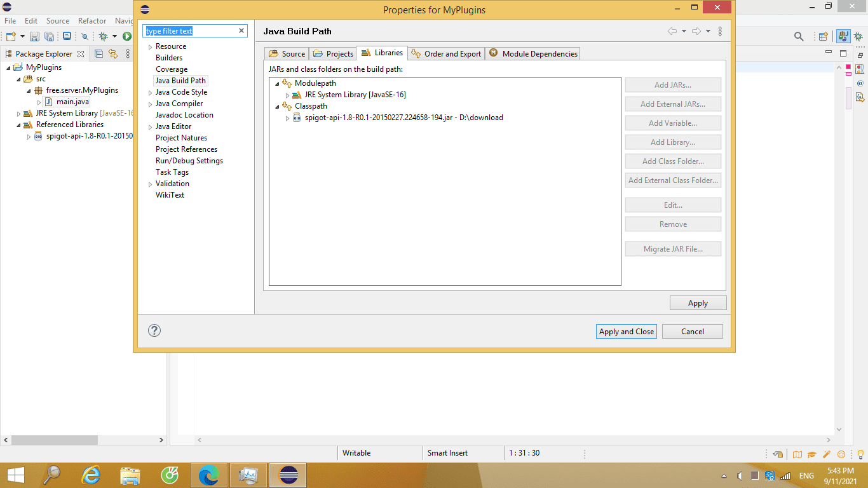Open the terminal monitor icon in Eclipse toolbar
868x488 pixels.
[x=67, y=37]
